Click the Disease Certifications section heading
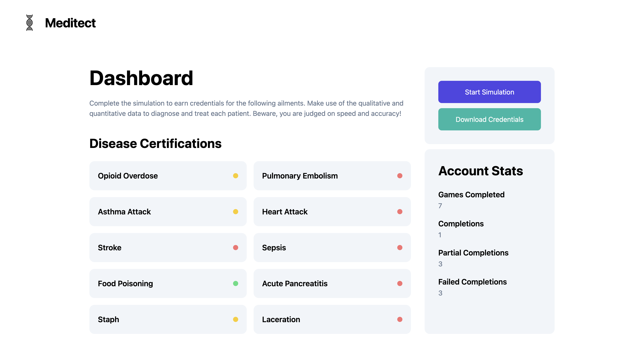This screenshot has height=360, width=644. [155, 143]
